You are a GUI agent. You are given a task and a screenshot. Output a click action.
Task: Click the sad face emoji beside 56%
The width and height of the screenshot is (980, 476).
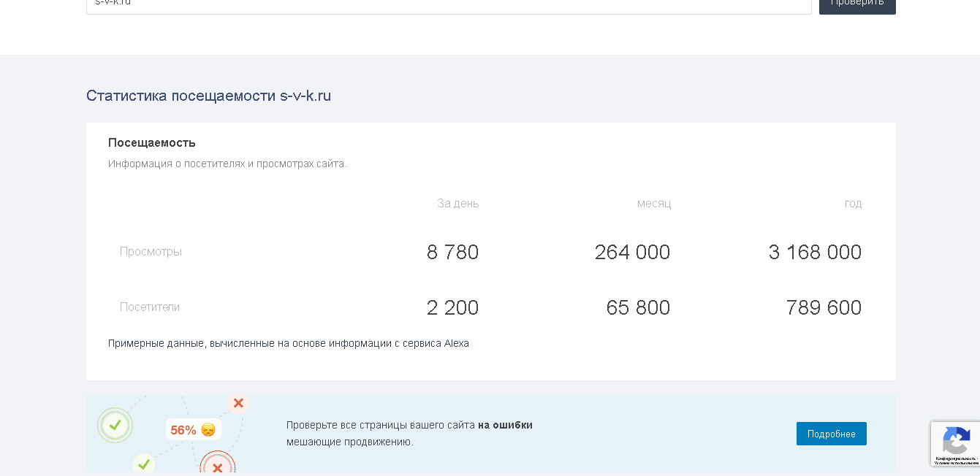click(208, 430)
